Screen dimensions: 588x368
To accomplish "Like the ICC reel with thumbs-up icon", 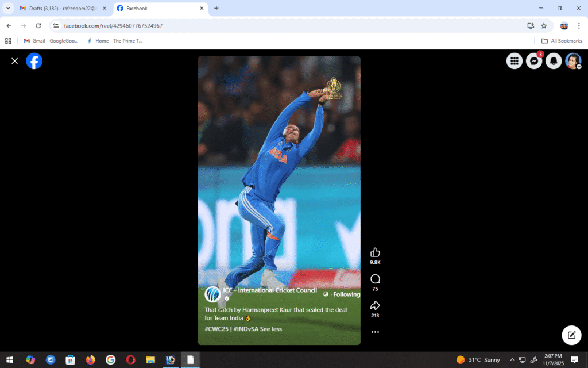I will pos(375,252).
